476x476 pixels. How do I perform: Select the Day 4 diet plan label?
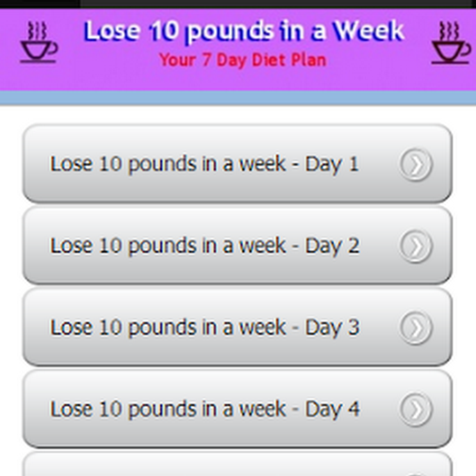tap(204, 409)
